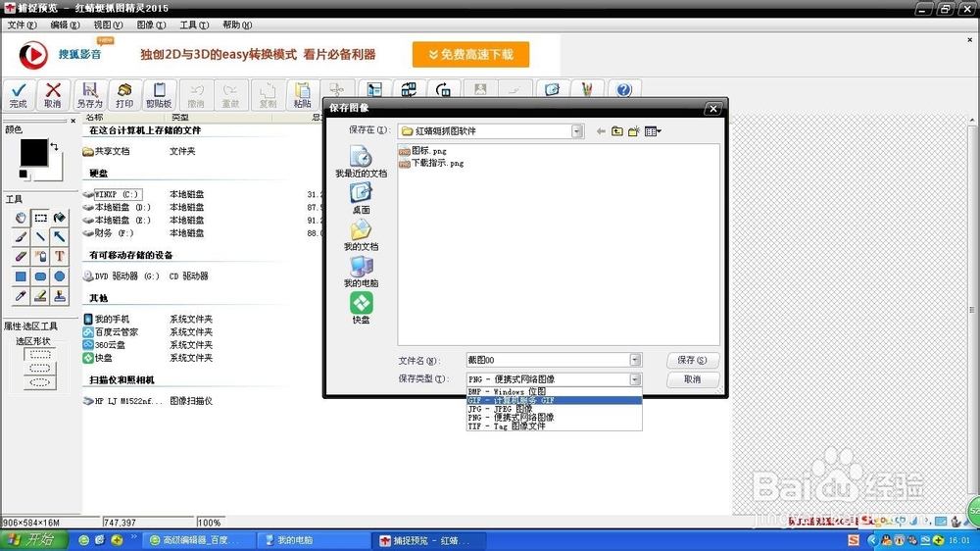Select the hand pan tool
This screenshot has height=551, width=980.
[21, 218]
